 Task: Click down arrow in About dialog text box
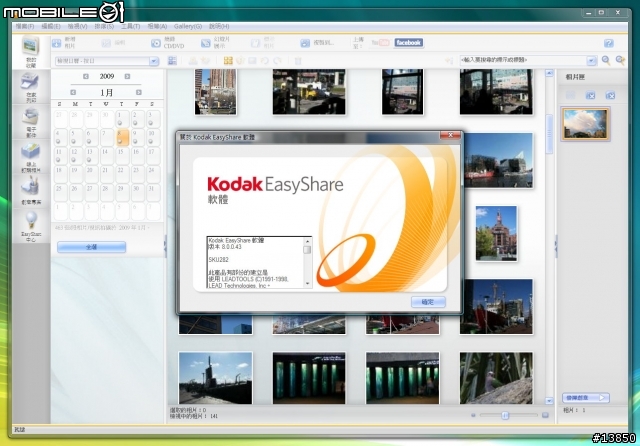(307, 284)
